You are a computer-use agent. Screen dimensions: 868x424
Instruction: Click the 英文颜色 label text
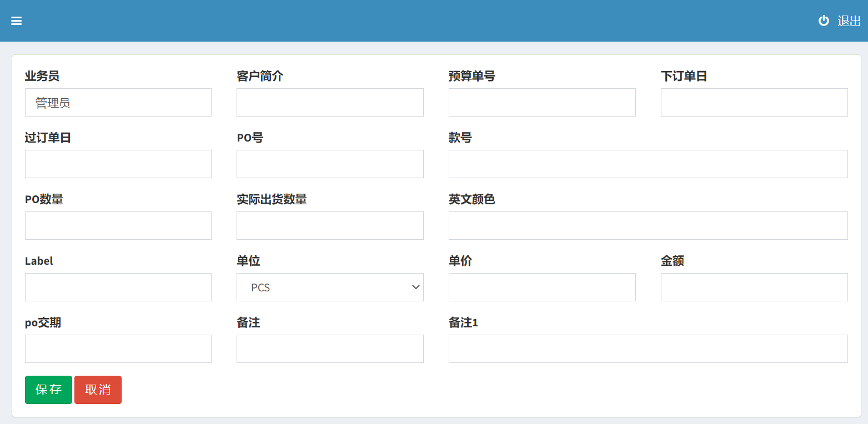pos(472,200)
